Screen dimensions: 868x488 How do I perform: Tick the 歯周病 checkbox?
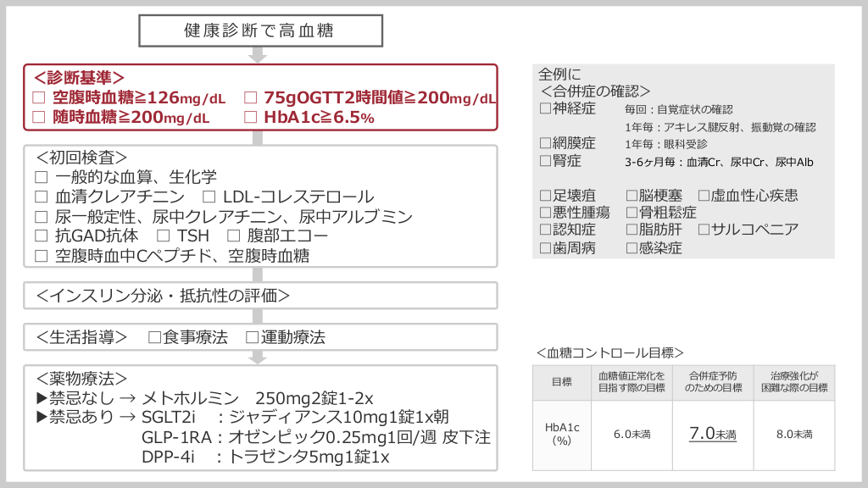point(545,248)
